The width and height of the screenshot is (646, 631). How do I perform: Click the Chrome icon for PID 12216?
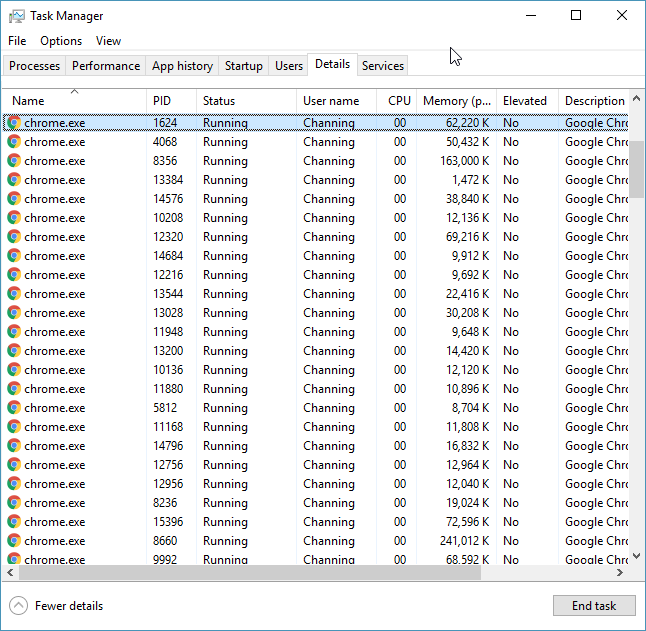(x=14, y=275)
